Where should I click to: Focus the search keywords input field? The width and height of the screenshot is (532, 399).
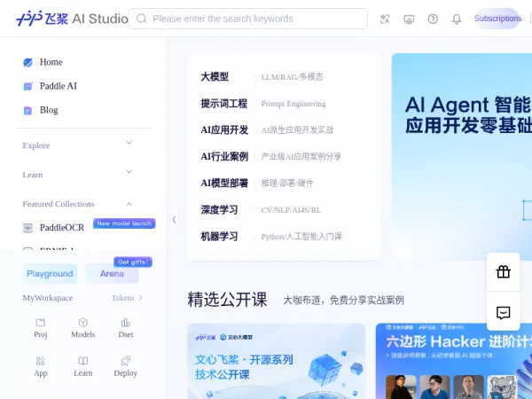pos(248,19)
